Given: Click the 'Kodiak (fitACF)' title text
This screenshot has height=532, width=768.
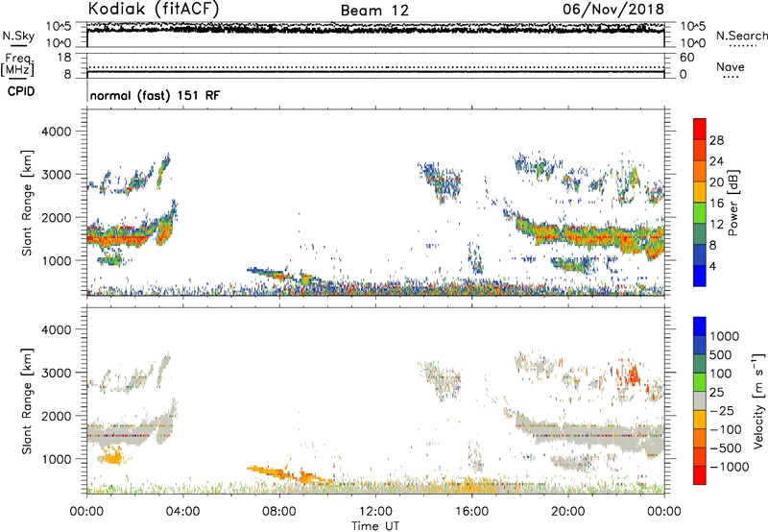Looking at the screenshot, I should tap(154, 9).
